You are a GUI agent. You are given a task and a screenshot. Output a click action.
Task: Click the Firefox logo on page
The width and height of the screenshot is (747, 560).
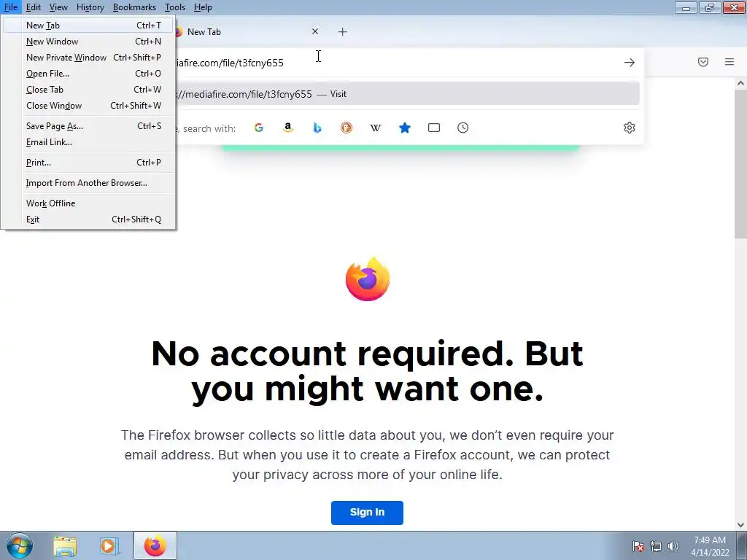[368, 279]
